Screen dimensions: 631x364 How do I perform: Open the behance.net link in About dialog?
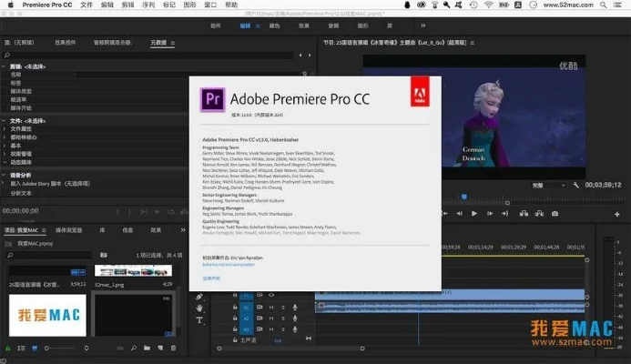click(x=228, y=265)
